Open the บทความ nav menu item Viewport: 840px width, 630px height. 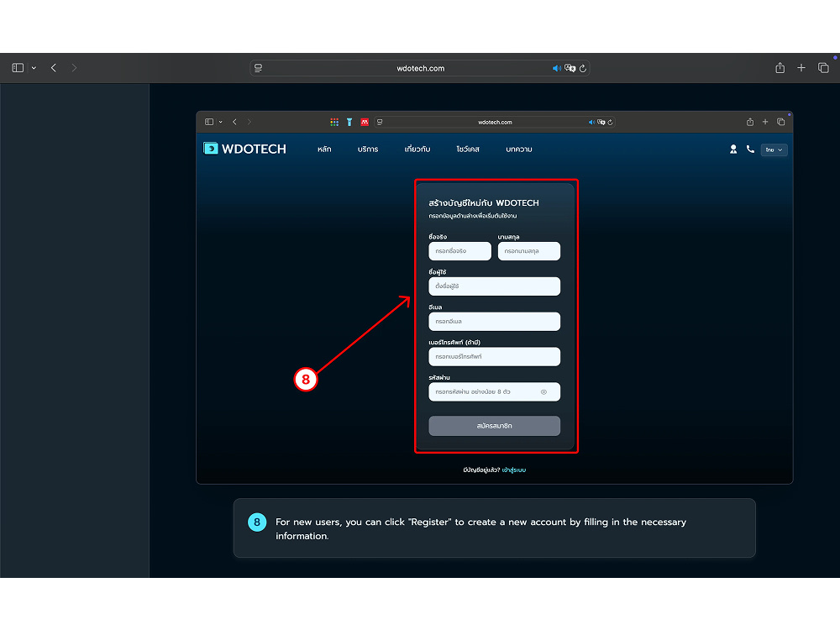coord(519,150)
